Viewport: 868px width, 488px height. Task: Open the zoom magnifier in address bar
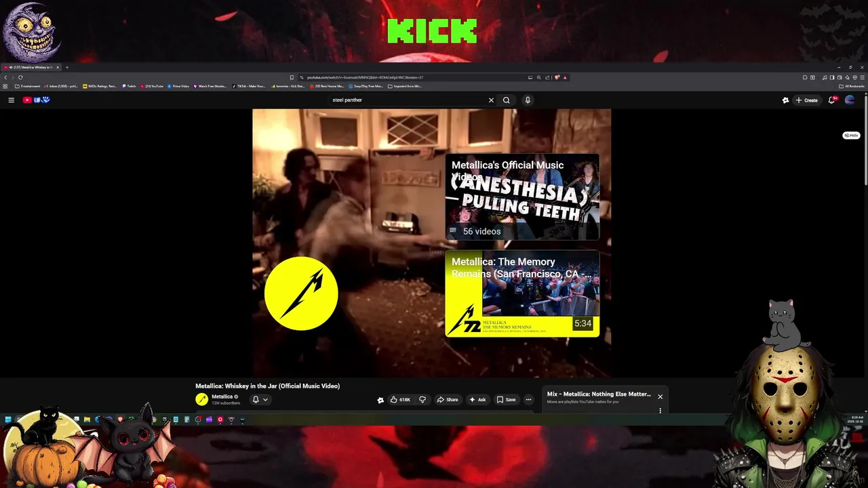click(539, 77)
